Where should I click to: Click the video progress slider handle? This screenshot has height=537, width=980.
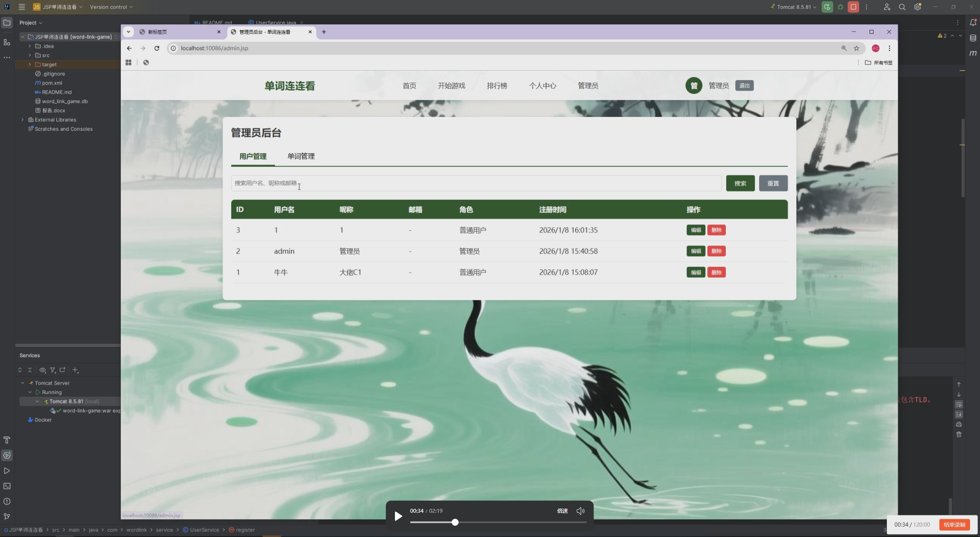[455, 522]
